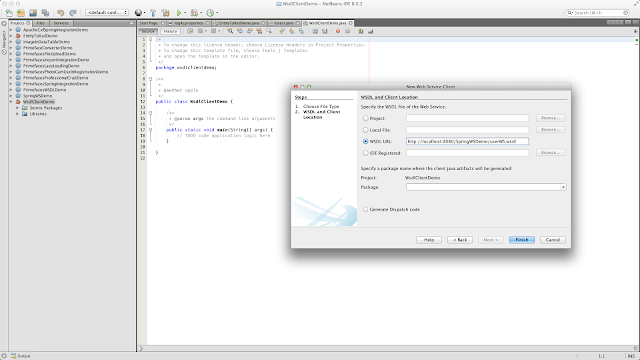Open the Start Page editor tab

pos(149,23)
